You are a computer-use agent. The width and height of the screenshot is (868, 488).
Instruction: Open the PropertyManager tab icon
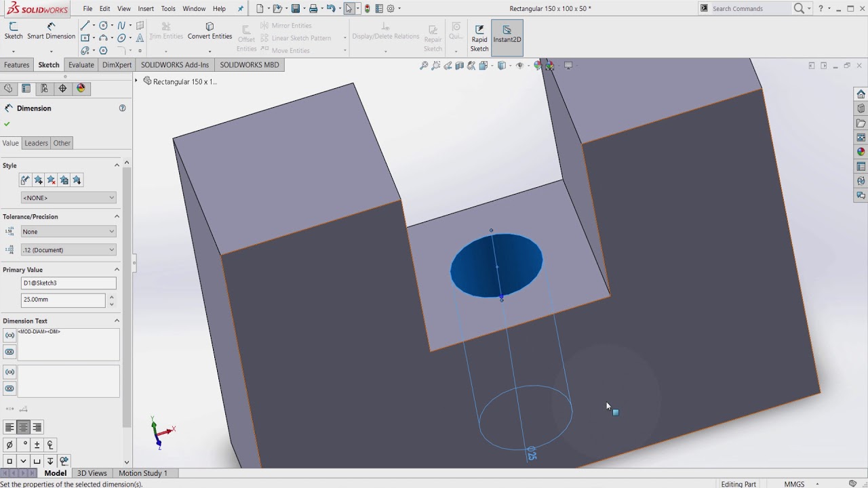(26, 89)
